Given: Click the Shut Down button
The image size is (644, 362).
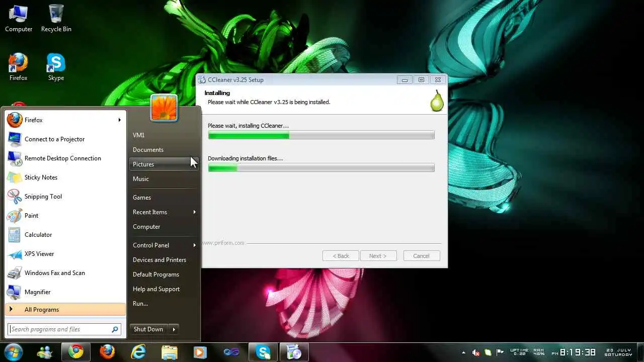Looking at the screenshot, I should pos(149,329).
